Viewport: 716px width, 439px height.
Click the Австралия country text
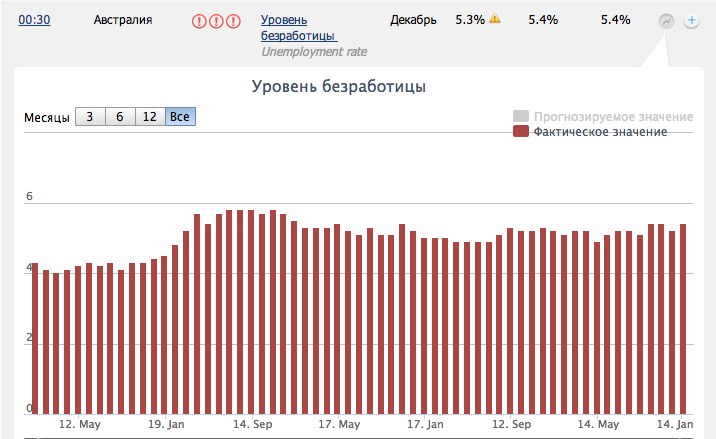[x=123, y=20]
